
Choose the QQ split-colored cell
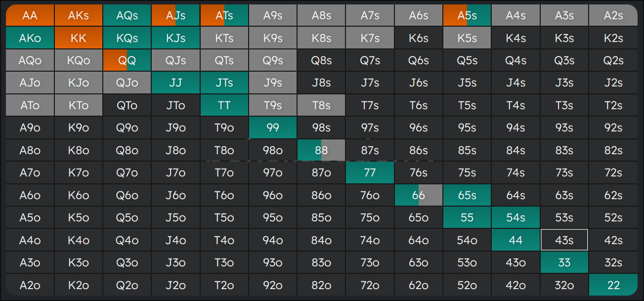point(127,60)
